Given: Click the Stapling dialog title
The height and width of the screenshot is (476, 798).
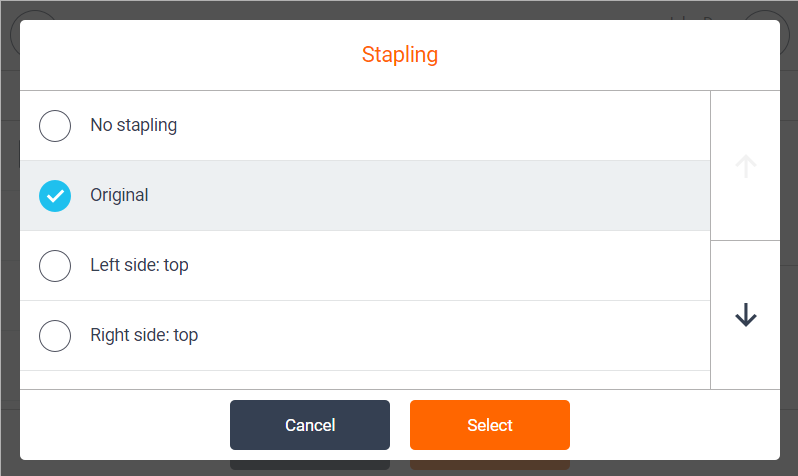Looking at the screenshot, I should click(x=400, y=54).
